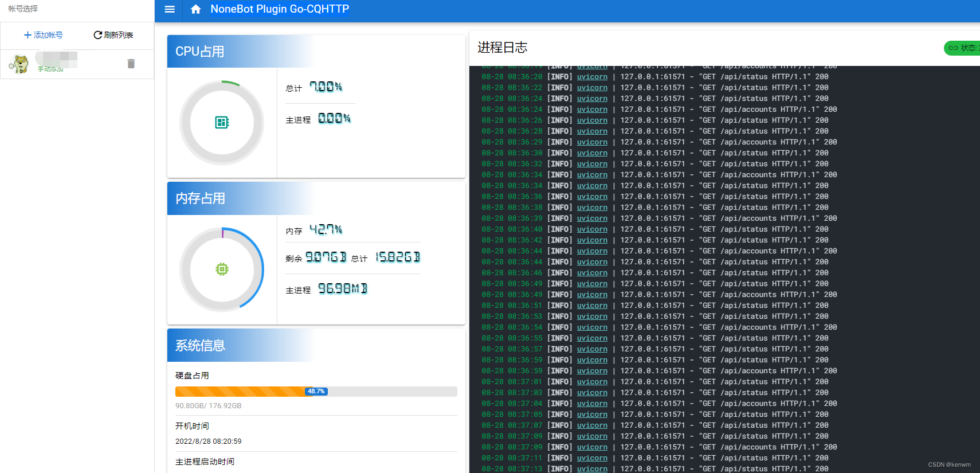The image size is (980, 473).
Task: Click the 开机时间 label
Action: pyautogui.click(x=192, y=426)
